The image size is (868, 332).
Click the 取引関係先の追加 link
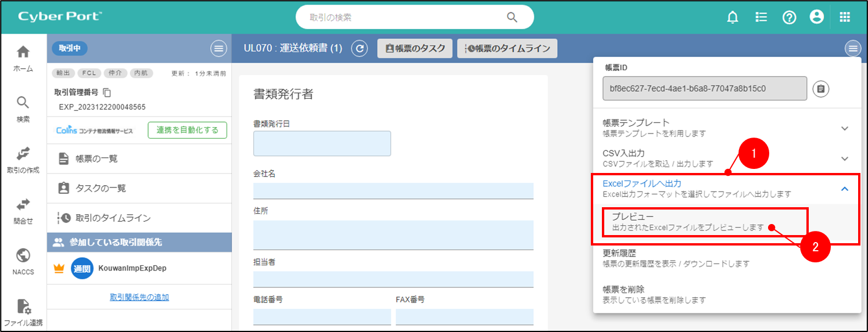[x=139, y=297]
